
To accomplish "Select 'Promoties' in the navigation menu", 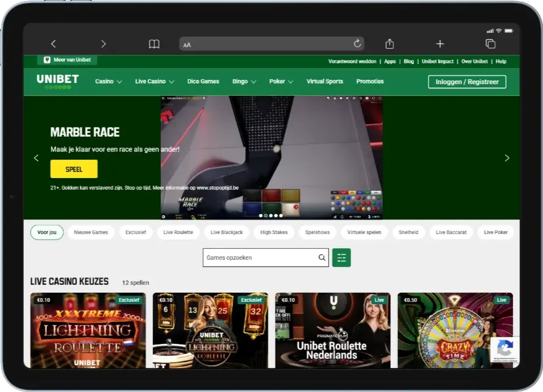I will pyautogui.click(x=370, y=81).
